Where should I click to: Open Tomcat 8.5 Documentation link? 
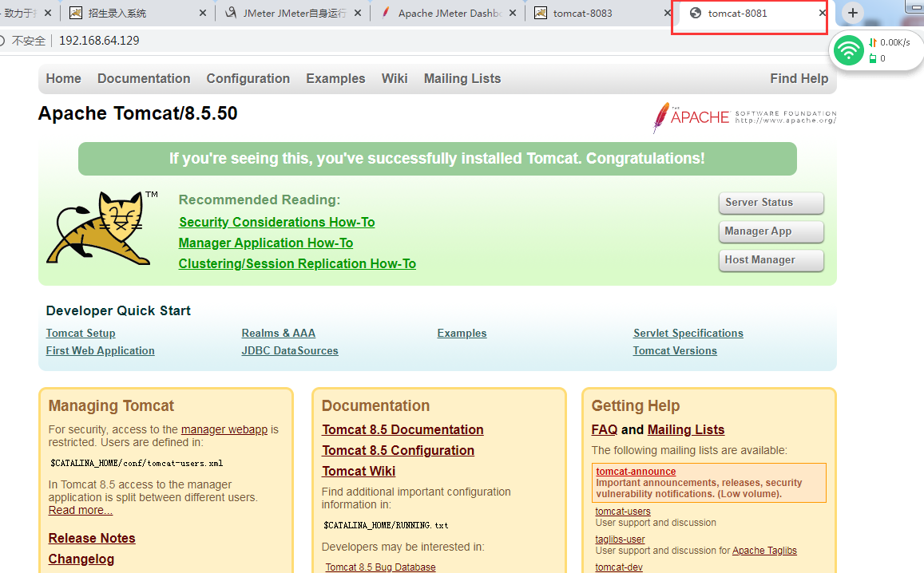click(x=403, y=430)
